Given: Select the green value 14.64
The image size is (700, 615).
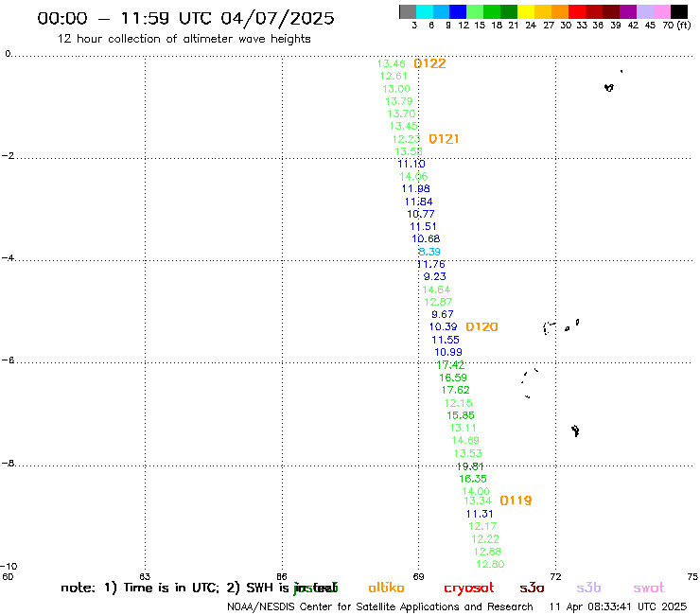Looking at the screenshot, I should point(436,290).
